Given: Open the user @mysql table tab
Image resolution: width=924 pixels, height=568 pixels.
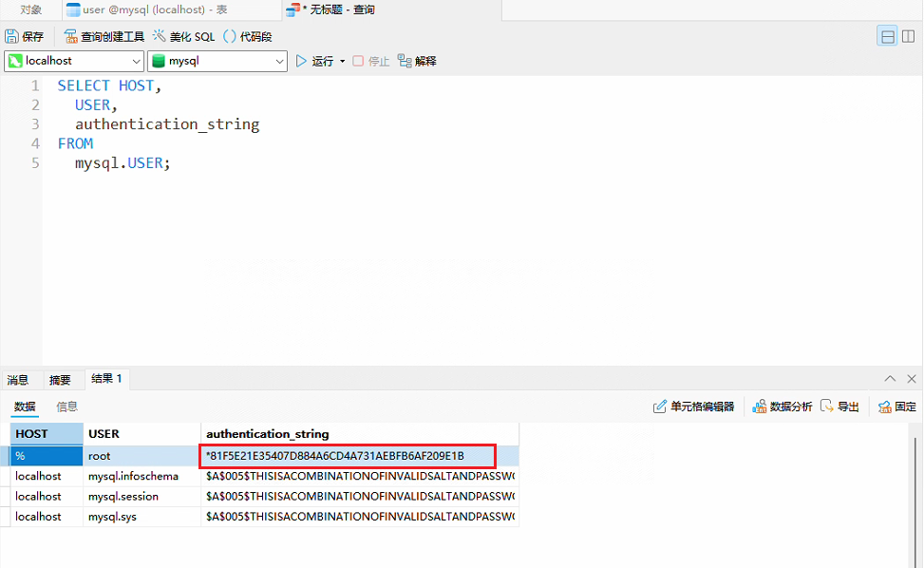Looking at the screenshot, I should point(147,9).
